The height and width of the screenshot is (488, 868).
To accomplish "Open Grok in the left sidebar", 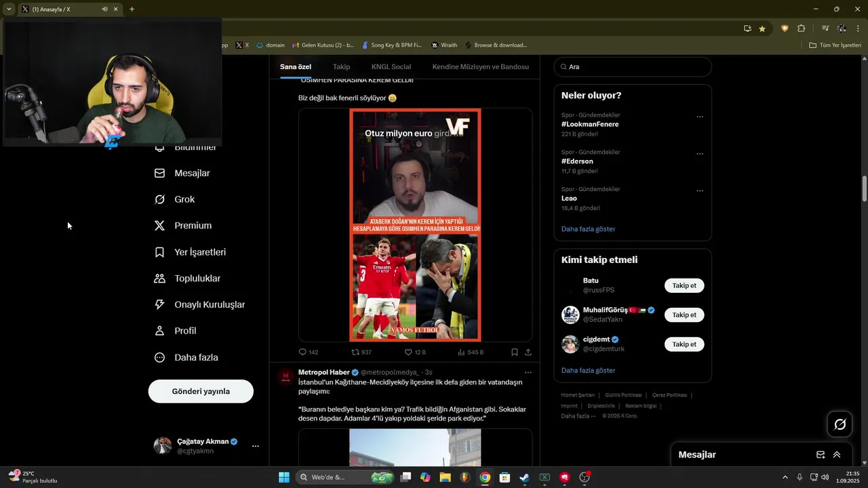I will (175, 199).
